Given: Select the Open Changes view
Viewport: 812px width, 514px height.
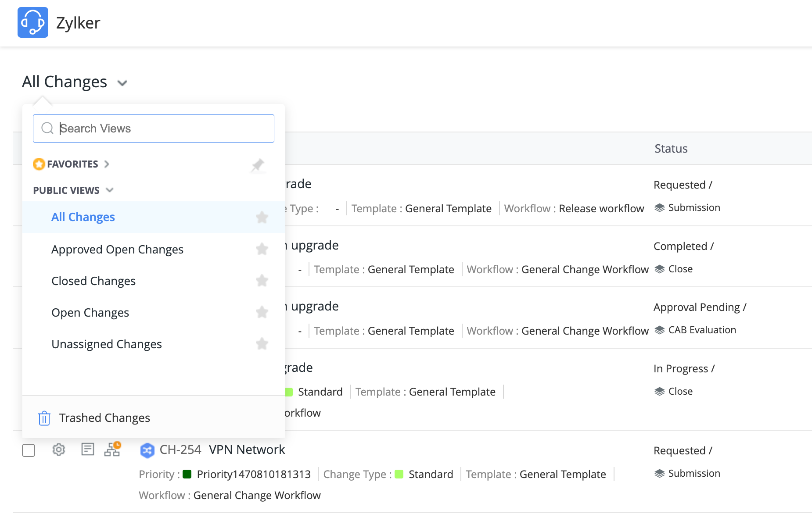Looking at the screenshot, I should [90, 313].
